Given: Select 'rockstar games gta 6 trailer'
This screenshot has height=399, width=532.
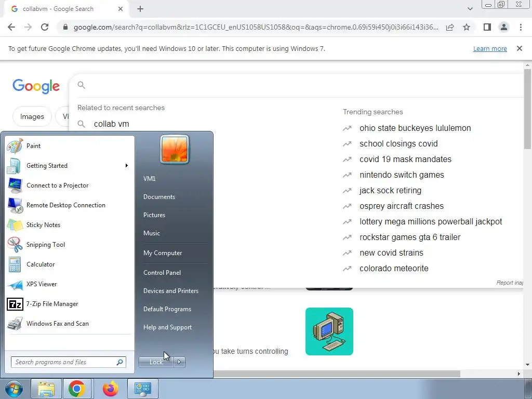Looking at the screenshot, I should click(x=410, y=237).
